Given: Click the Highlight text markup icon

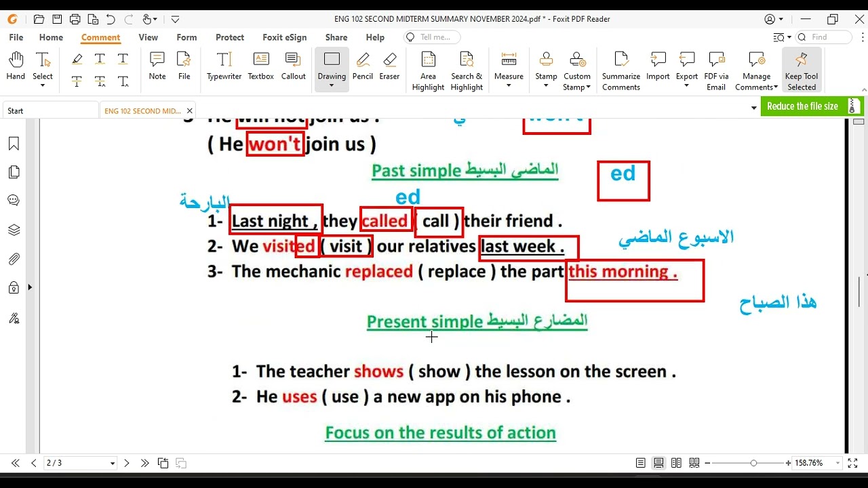Looking at the screenshot, I should click(x=77, y=59).
